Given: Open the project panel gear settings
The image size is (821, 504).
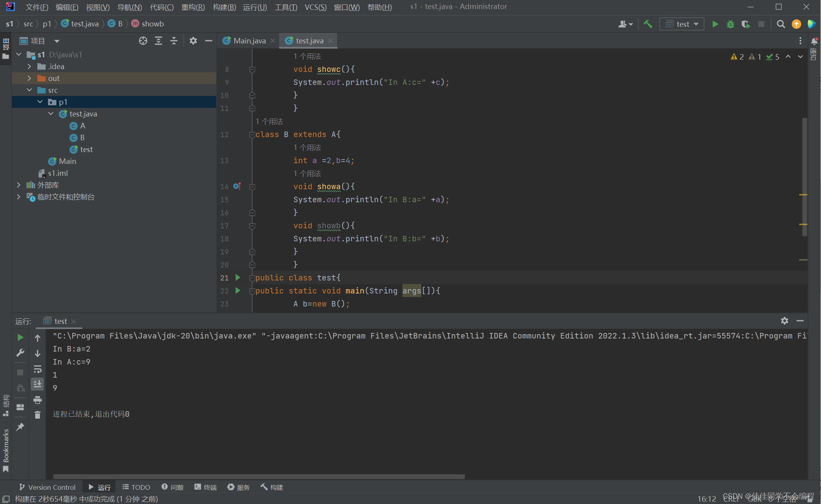Looking at the screenshot, I should pos(193,41).
